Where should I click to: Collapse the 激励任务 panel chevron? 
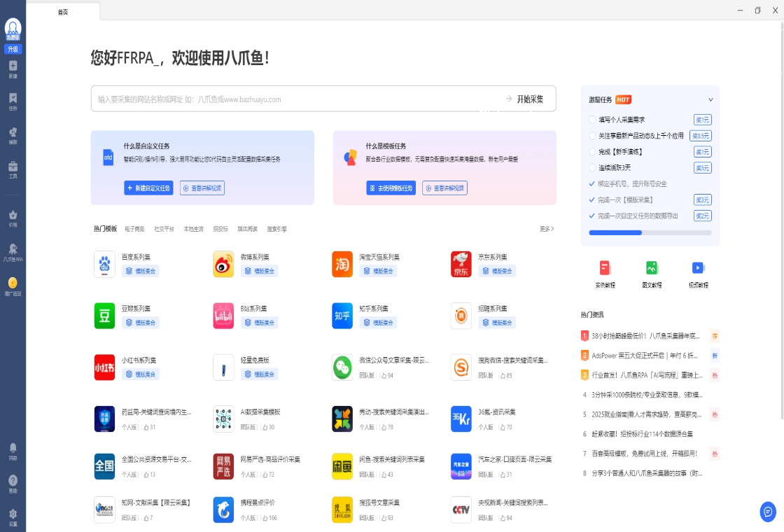(x=710, y=99)
